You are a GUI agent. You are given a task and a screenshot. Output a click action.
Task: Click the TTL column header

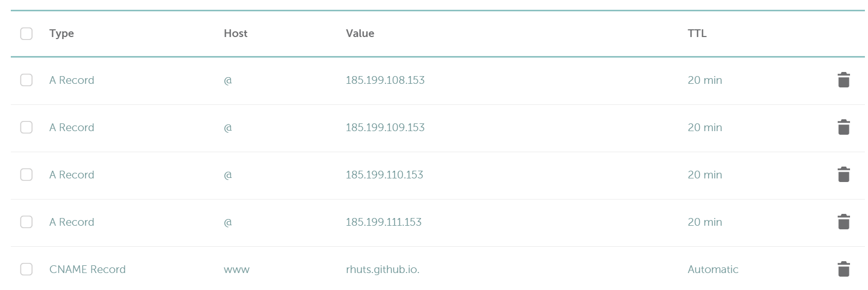point(697,33)
